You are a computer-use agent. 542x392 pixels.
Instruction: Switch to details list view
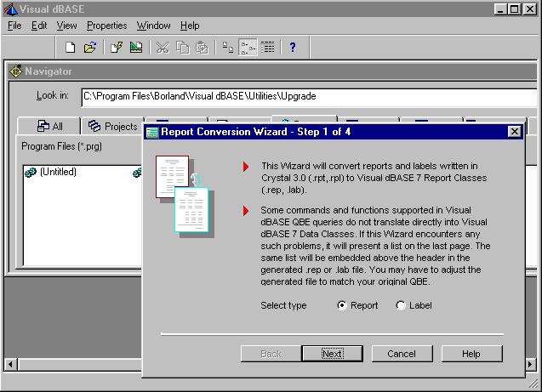point(267,48)
